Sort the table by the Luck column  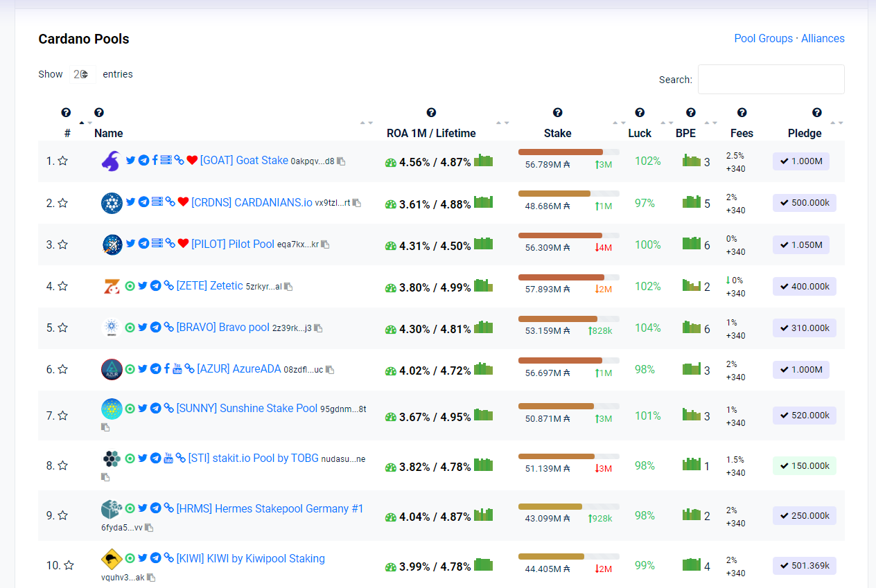tap(640, 133)
